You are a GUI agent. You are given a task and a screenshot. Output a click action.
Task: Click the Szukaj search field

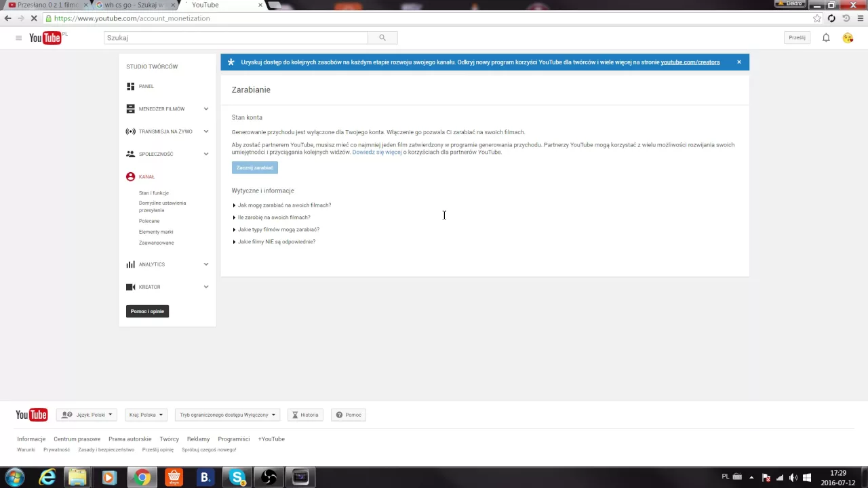[x=236, y=38]
